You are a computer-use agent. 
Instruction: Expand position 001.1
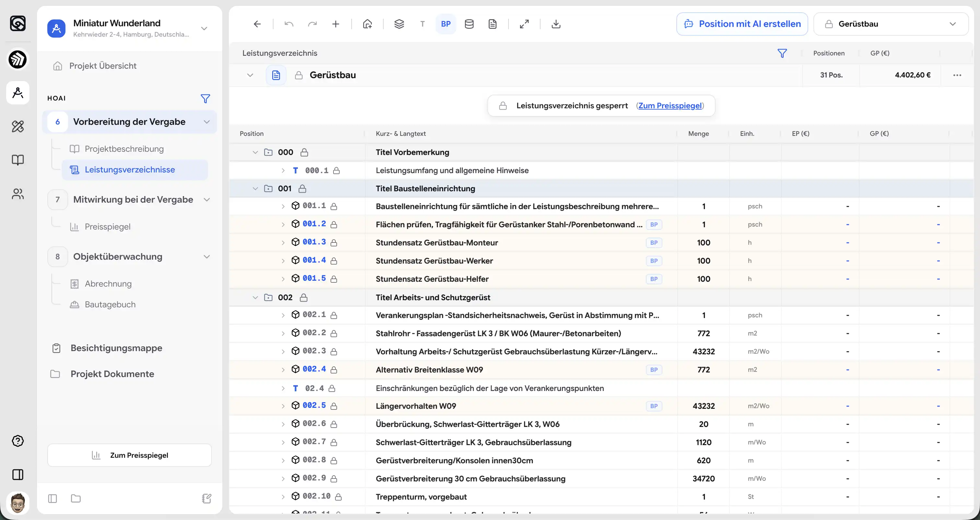point(283,206)
